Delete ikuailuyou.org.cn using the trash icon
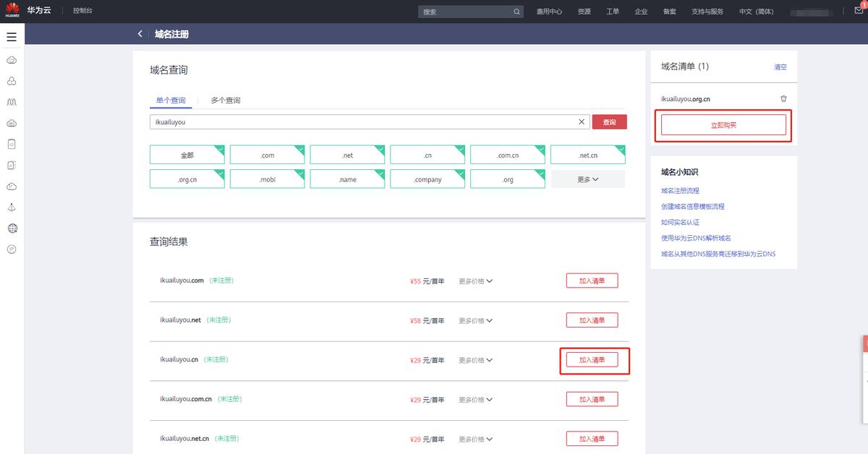 pyautogui.click(x=783, y=99)
